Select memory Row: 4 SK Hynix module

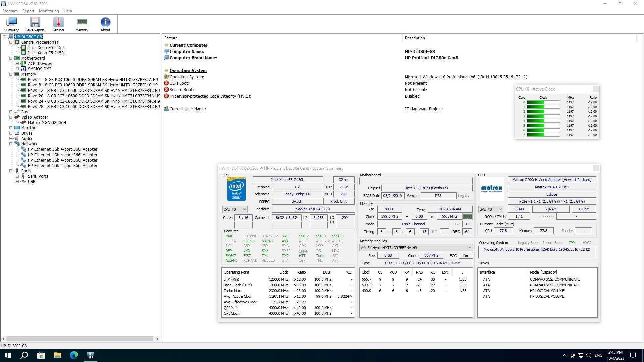[93, 80]
